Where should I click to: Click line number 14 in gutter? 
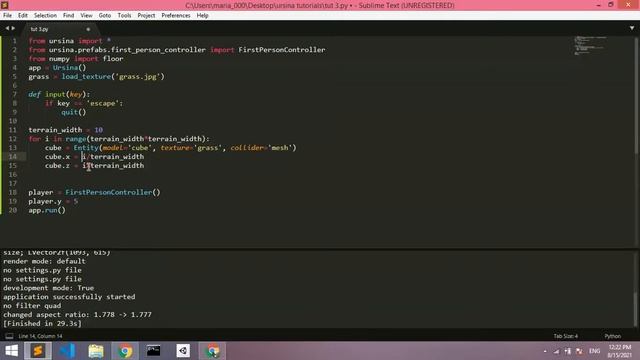pyautogui.click(x=13, y=157)
